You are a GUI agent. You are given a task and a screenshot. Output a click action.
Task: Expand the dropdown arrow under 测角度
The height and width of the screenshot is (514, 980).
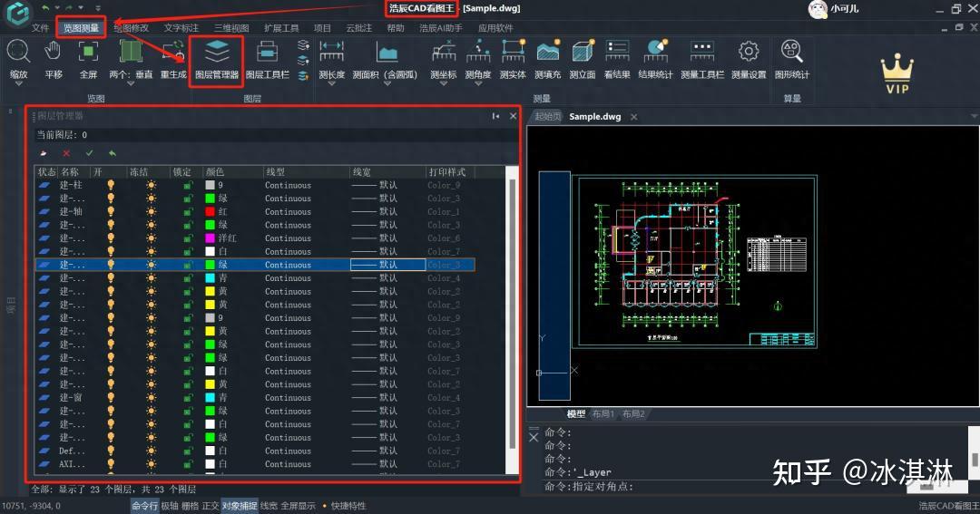point(478,83)
